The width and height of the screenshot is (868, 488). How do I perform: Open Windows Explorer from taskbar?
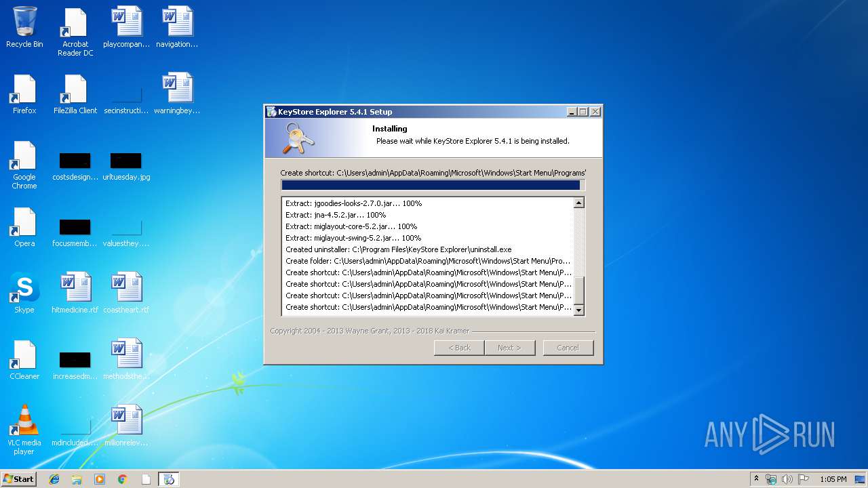click(x=77, y=479)
